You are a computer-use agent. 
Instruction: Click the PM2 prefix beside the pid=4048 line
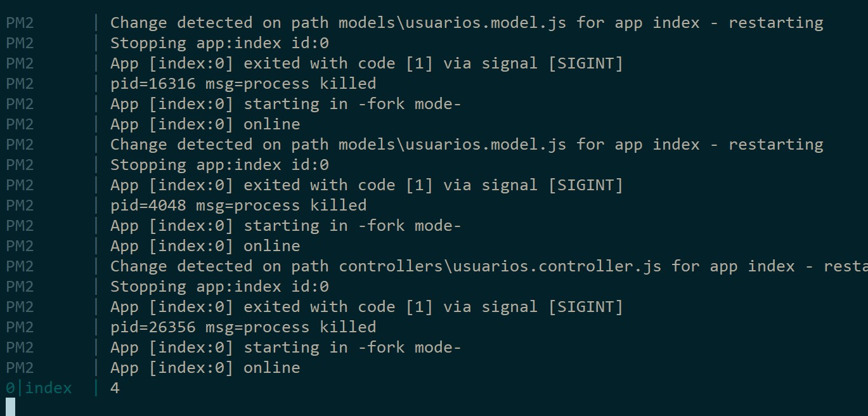click(x=20, y=205)
